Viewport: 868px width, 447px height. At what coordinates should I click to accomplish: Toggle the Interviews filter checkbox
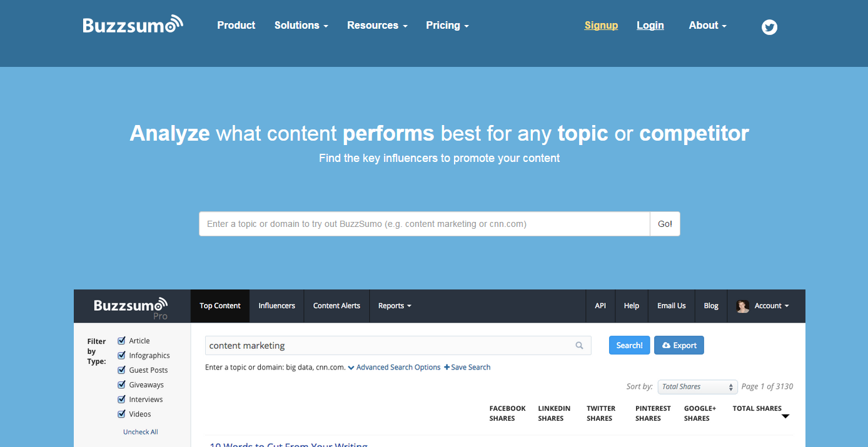click(x=122, y=399)
